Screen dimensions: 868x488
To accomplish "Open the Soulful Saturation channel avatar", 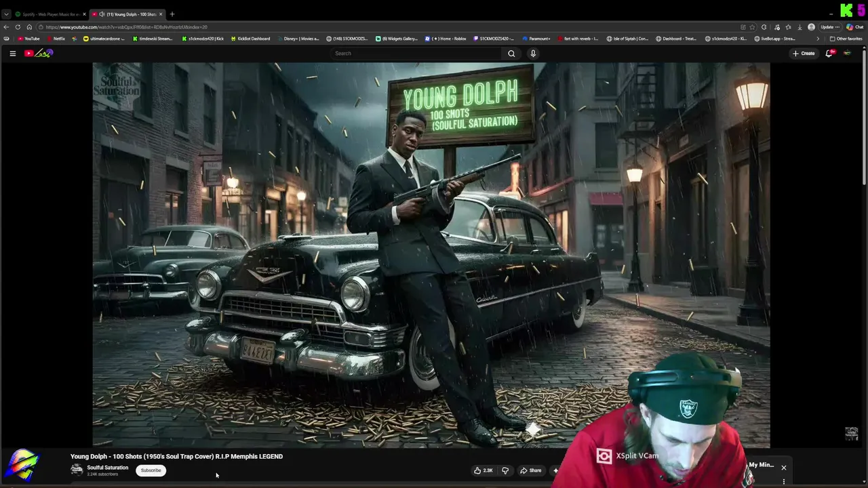I will tap(77, 470).
